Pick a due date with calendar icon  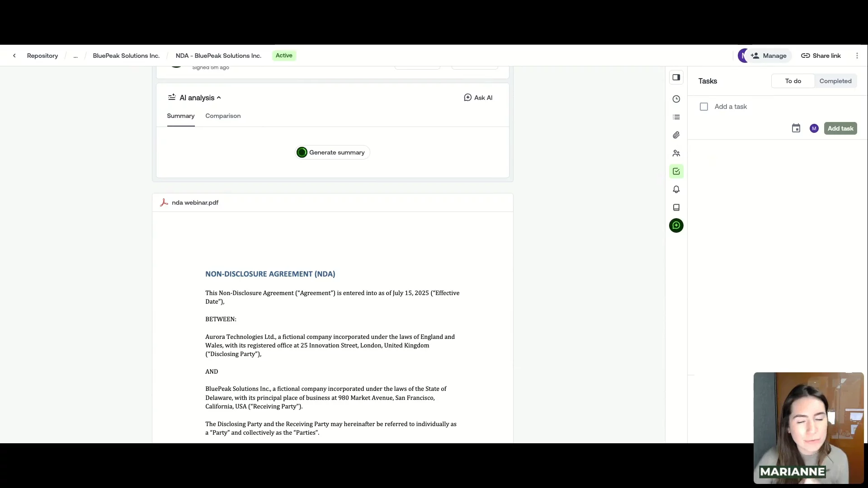[796, 128]
